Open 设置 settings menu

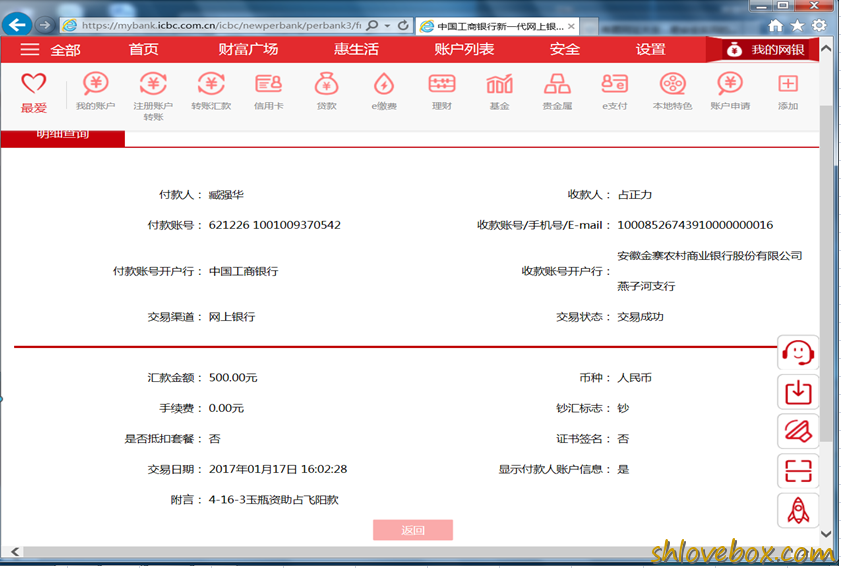click(651, 49)
